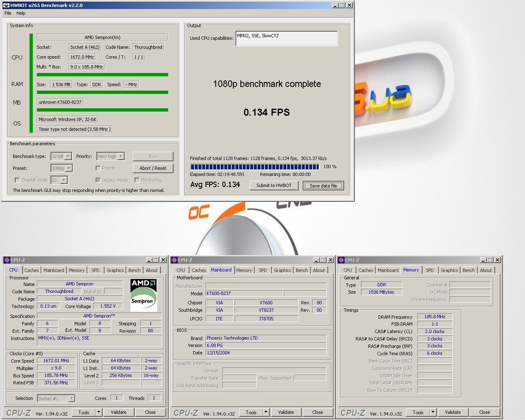This screenshot has width=525, height=420.
Task: Select the CPU tab in the Mainboard CPU-Z window
Action: 180,270
